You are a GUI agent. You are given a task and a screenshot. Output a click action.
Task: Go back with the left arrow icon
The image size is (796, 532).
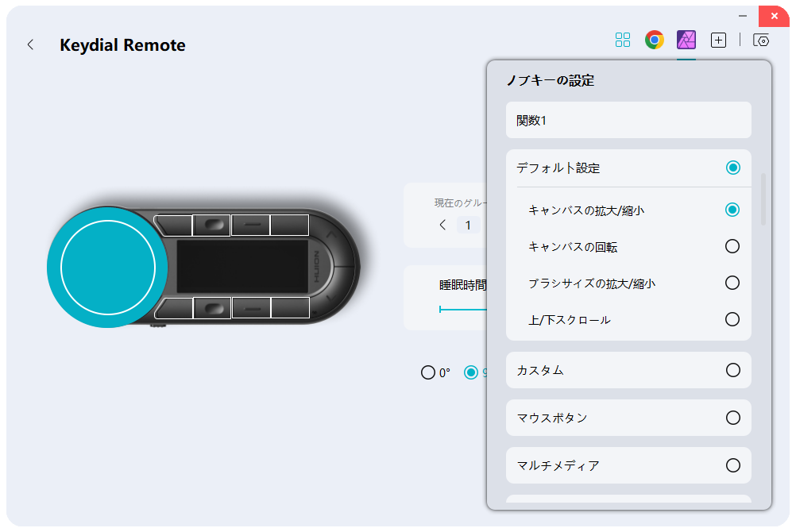[x=30, y=44]
